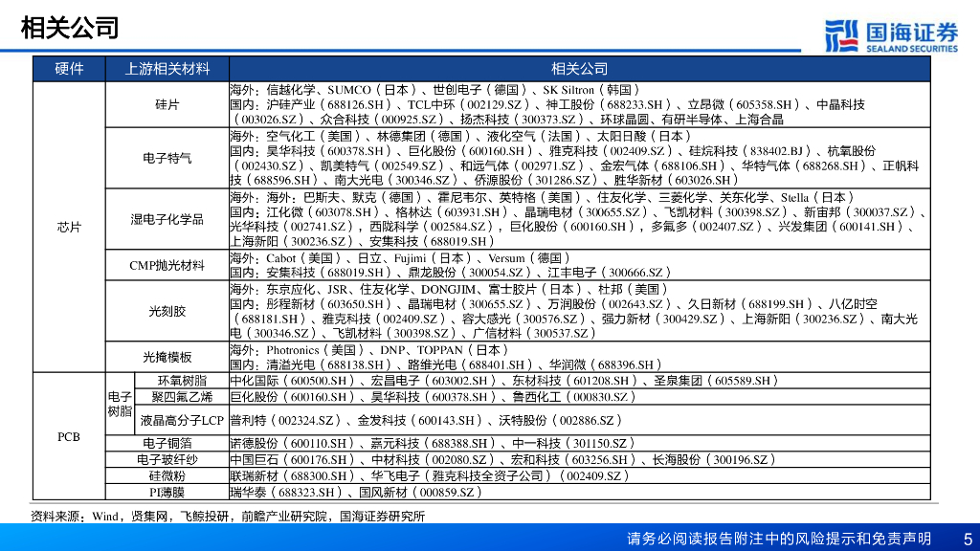980x551 pixels.
Task: Click the 电子特气 material cell
Action: coord(167,158)
